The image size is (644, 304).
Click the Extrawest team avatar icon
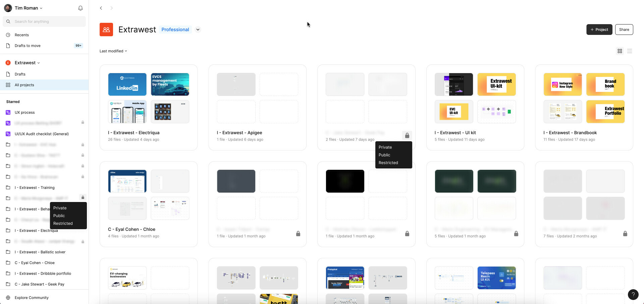point(106,30)
